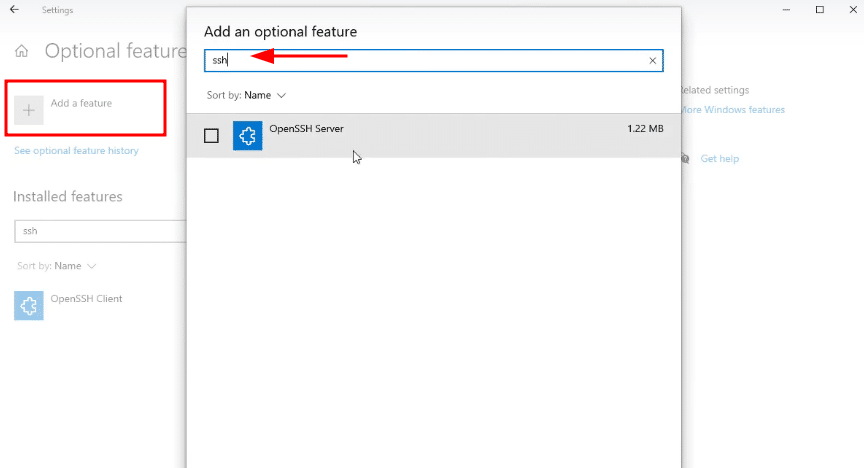
Task: Check the OpenSSH Server checkbox
Action: click(211, 136)
